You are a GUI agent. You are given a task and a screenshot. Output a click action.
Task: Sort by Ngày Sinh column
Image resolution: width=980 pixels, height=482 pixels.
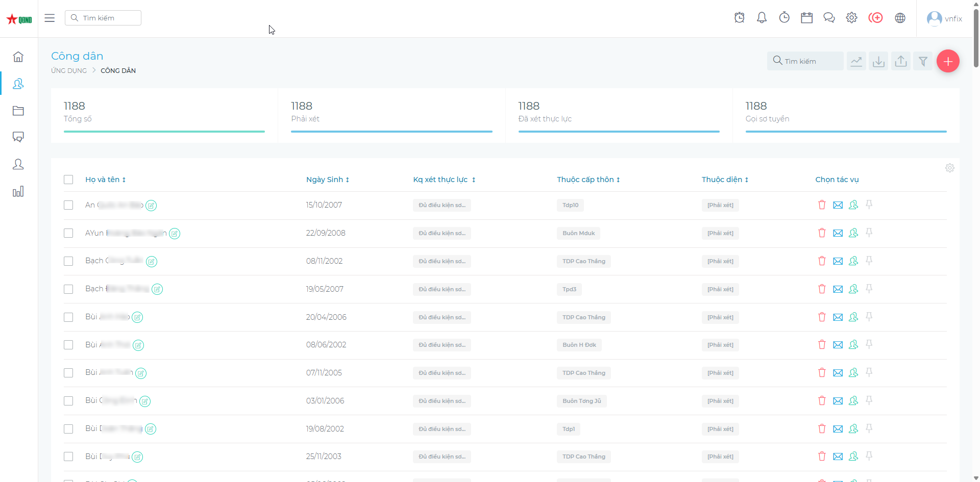pos(328,180)
